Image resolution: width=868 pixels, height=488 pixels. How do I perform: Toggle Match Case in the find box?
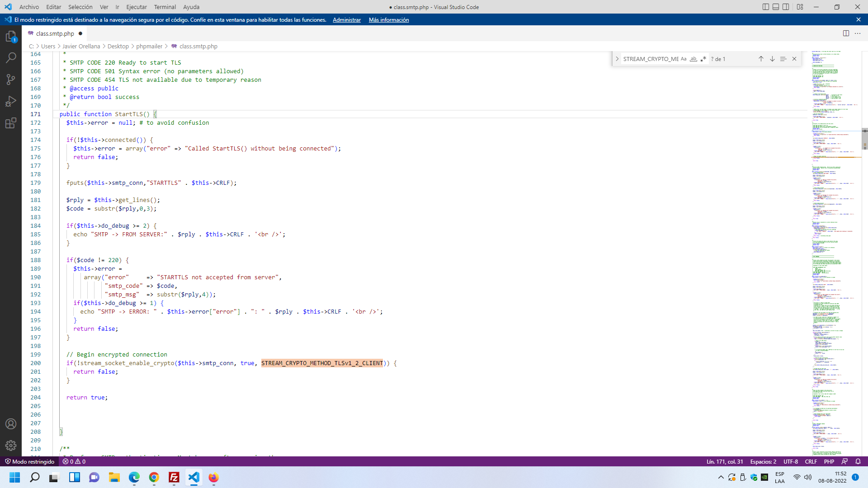coord(684,59)
